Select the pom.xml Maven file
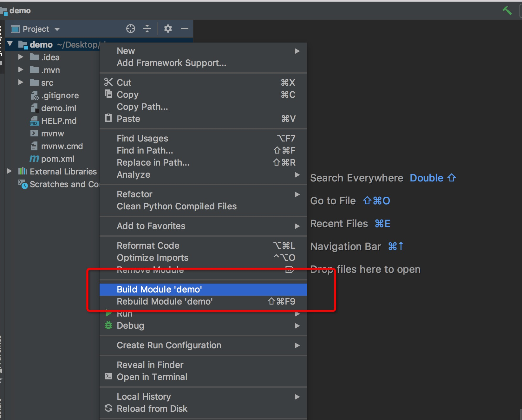Image resolution: width=522 pixels, height=420 pixels. 57,159
